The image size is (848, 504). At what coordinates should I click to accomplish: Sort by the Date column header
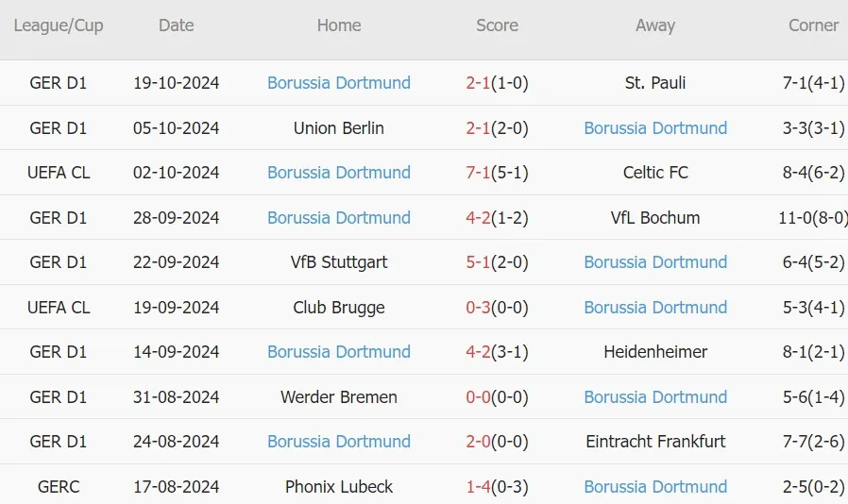point(177,25)
